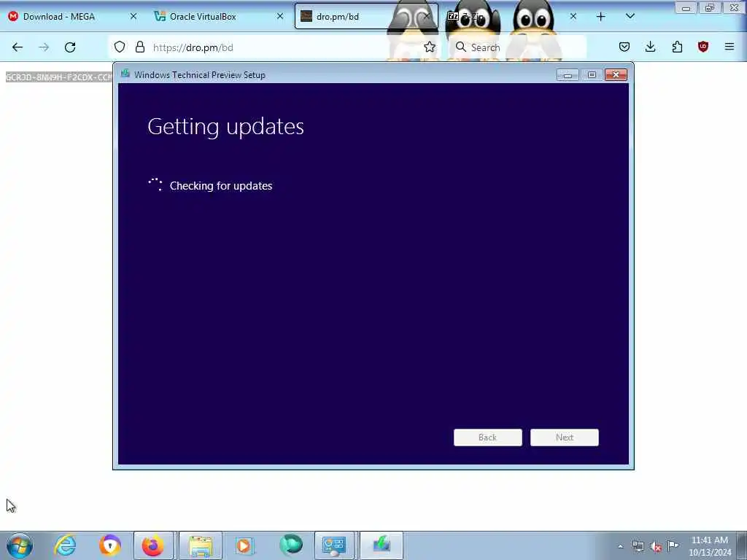Click the Back button in Setup
The image size is (747, 560).
(x=488, y=437)
